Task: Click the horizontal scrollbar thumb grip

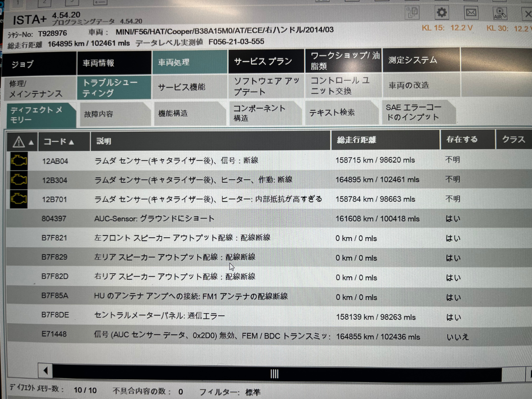Action: coord(274,373)
